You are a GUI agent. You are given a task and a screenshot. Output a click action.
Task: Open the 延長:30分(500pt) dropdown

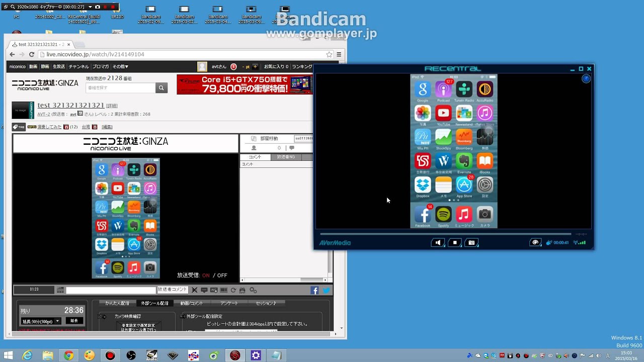coord(41,321)
